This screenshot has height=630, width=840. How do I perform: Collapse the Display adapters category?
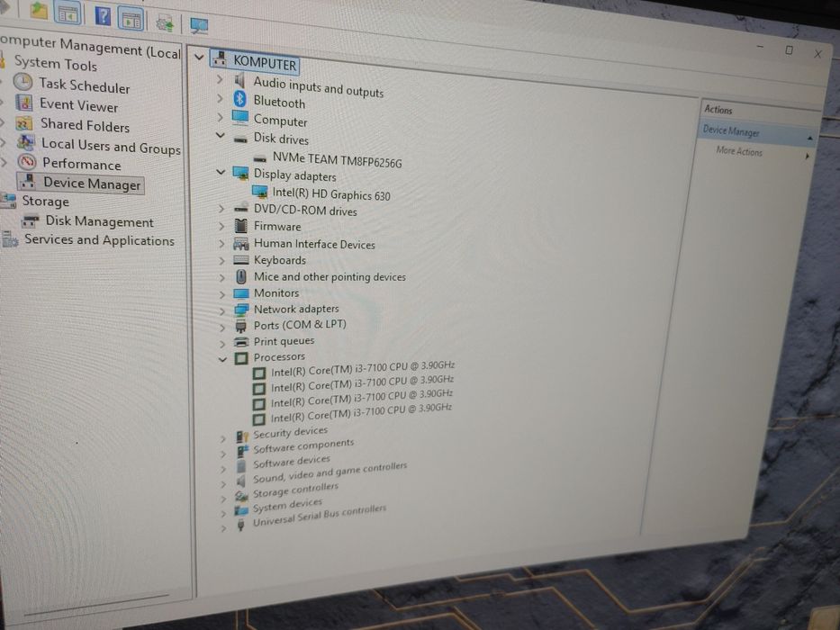(x=221, y=172)
